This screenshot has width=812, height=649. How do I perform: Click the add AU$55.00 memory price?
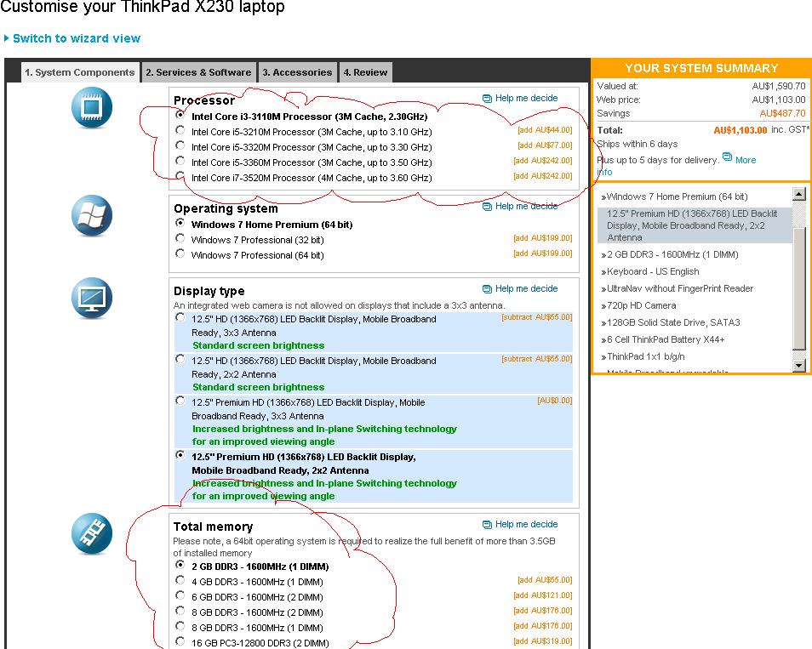coord(545,580)
